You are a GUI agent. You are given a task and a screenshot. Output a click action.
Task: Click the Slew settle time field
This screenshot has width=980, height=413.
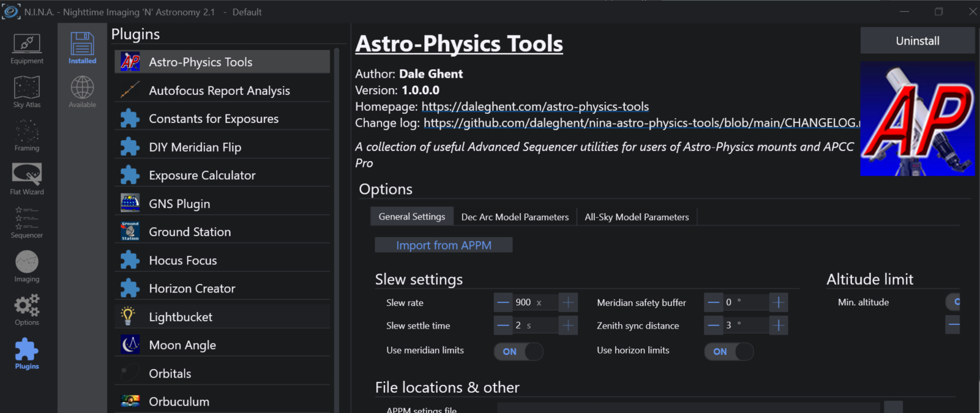click(536, 326)
